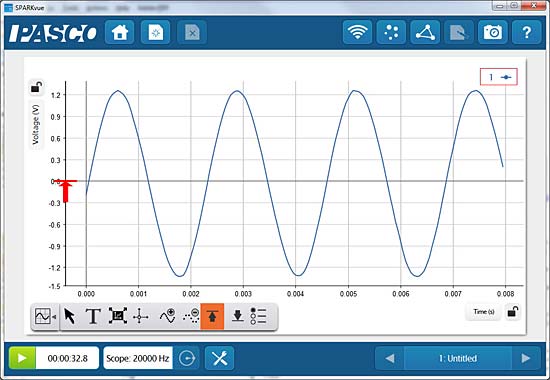Toggle the orange trigger up-arrow button
Screen dimensions: 550x380
pos(212,316)
